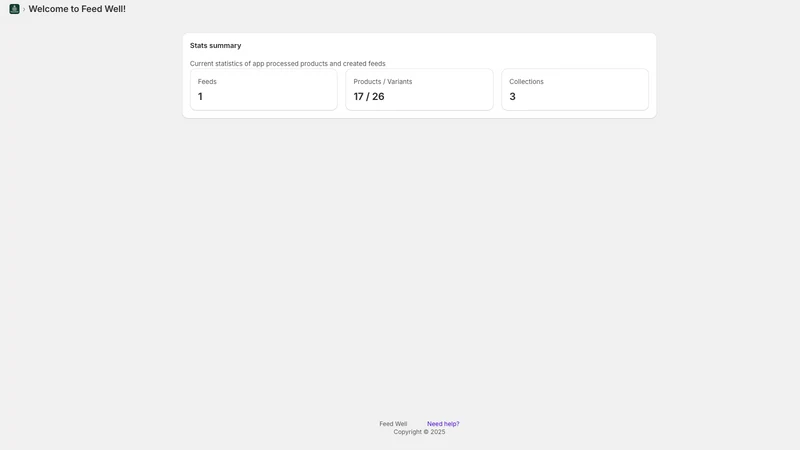
Task: Click the number 26 in the variants count
Action: 378,96
